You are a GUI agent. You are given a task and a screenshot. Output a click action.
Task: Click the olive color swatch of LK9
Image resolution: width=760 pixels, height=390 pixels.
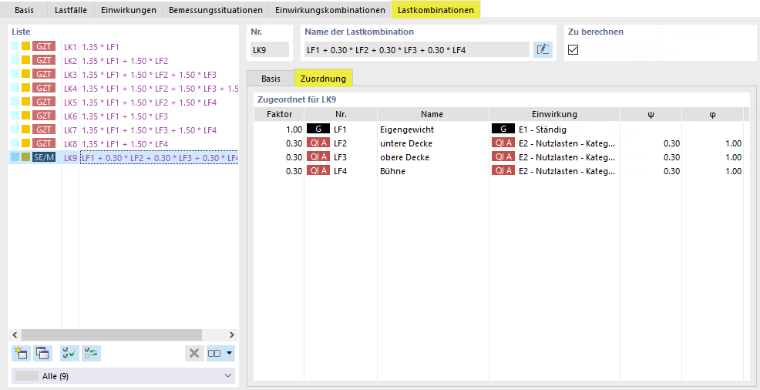click(x=25, y=157)
